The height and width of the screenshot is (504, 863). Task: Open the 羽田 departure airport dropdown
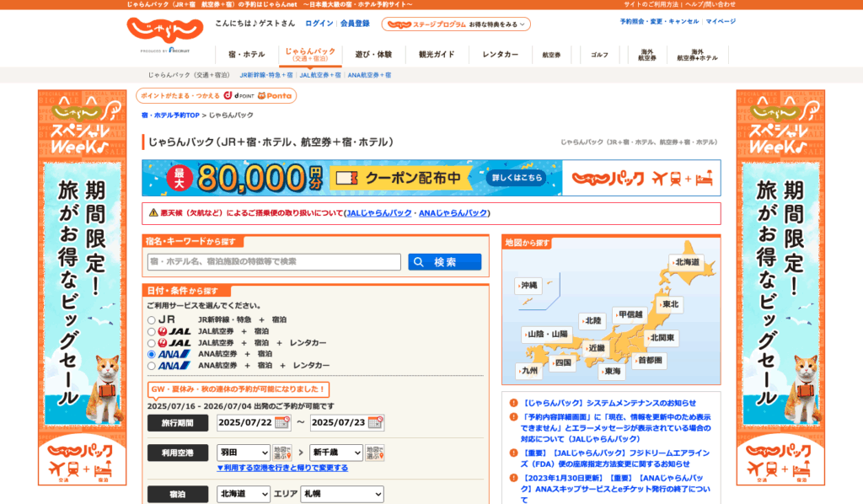click(x=244, y=453)
